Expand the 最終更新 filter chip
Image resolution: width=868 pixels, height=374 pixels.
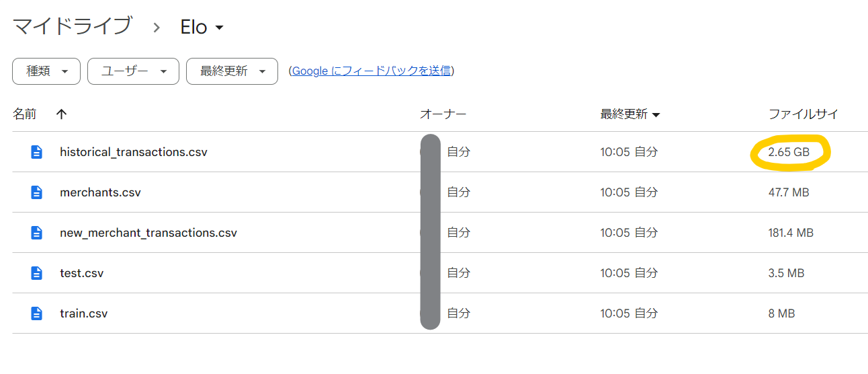tap(232, 71)
